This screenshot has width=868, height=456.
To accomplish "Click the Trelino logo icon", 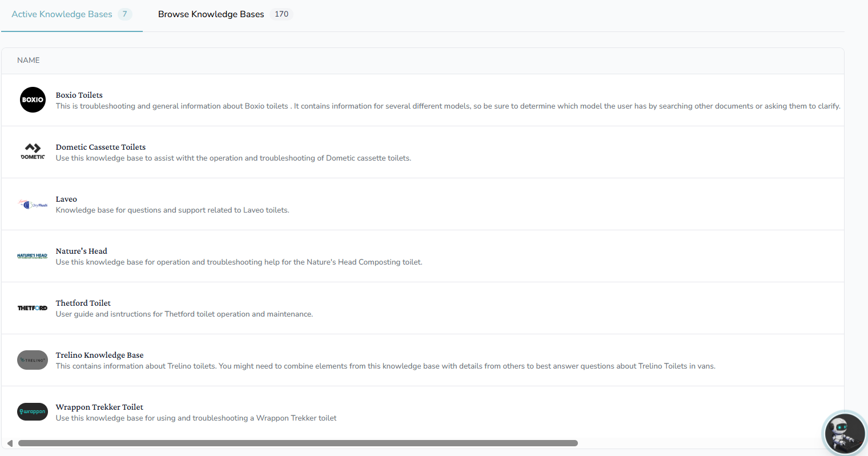I will pos(33,360).
